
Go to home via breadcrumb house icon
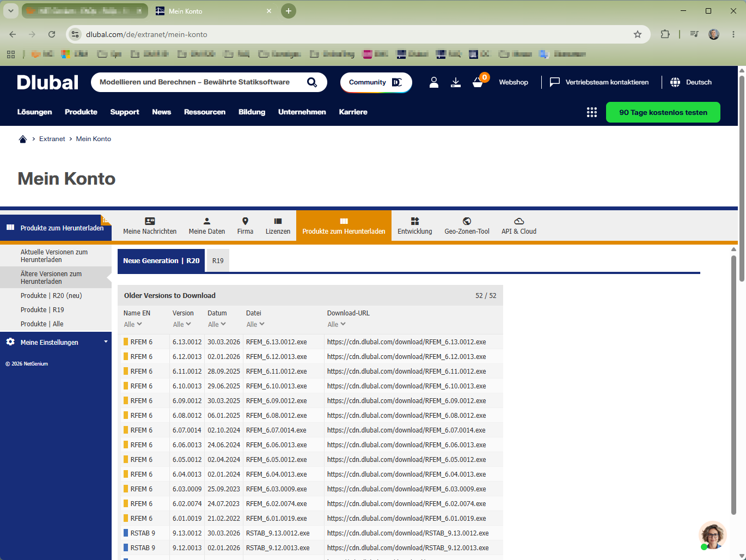(x=23, y=139)
